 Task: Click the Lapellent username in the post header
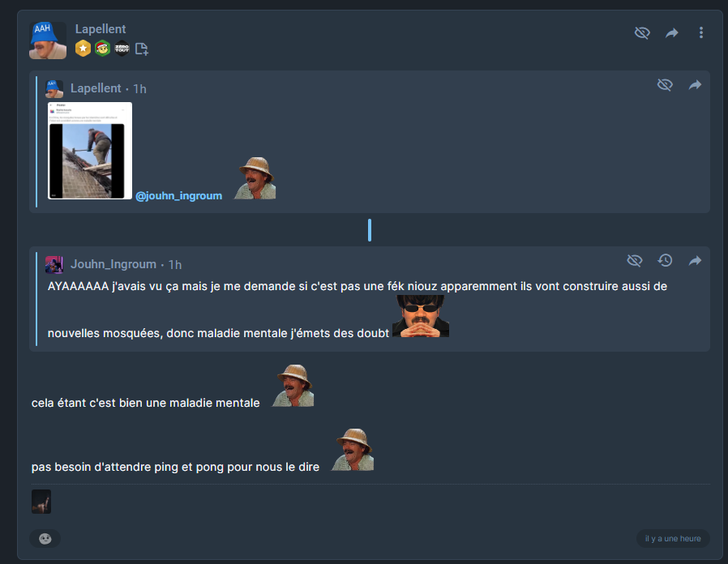[x=101, y=29]
